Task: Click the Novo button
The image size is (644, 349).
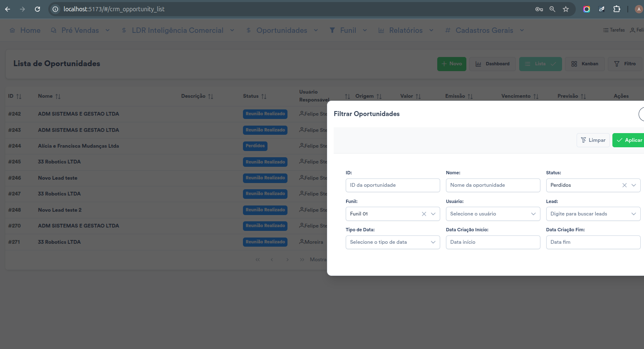Action: (x=452, y=64)
